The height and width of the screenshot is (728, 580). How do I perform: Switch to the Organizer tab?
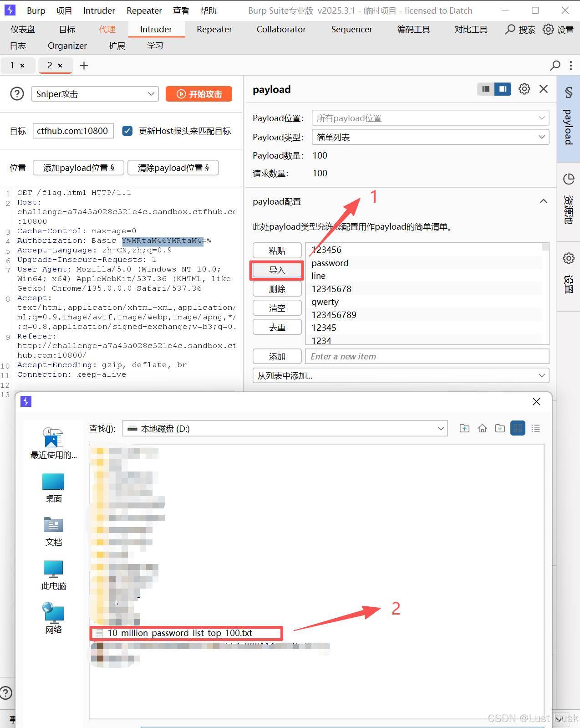(x=67, y=46)
